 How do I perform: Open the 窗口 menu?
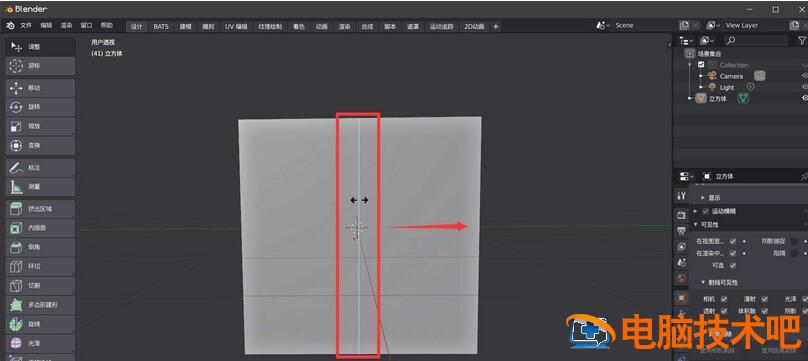pyautogui.click(x=87, y=26)
